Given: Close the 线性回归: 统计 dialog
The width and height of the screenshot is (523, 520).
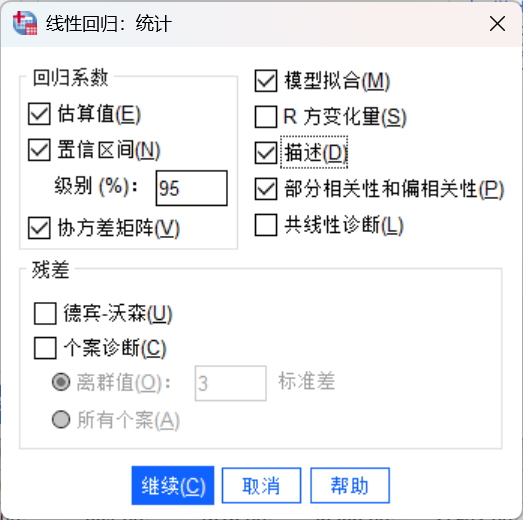Looking at the screenshot, I should coord(497,24).
